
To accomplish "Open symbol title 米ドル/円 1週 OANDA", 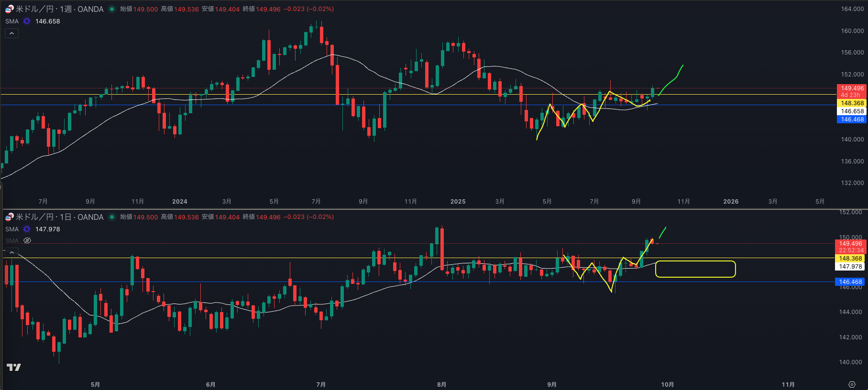I will coord(60,9).
